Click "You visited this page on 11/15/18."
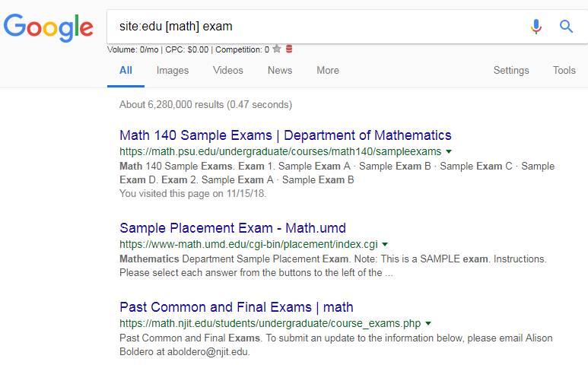 pos(192,193)
